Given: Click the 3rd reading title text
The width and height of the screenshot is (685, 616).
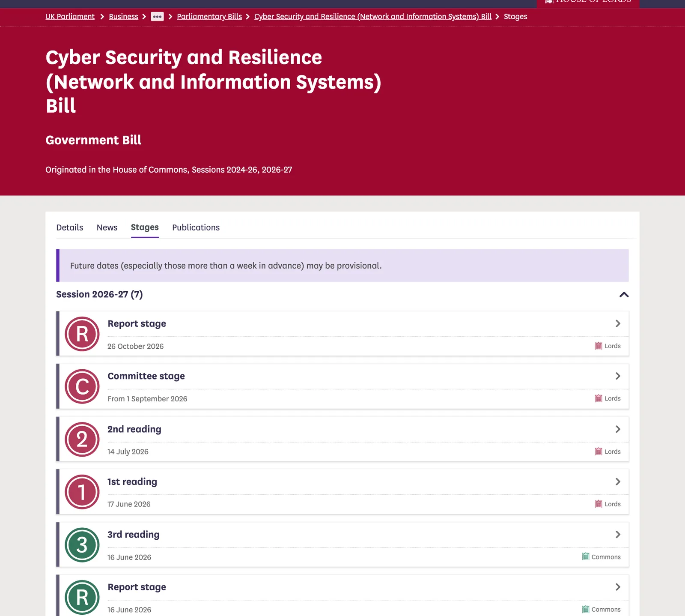Looking at the screenshot, I should [134, 535].
